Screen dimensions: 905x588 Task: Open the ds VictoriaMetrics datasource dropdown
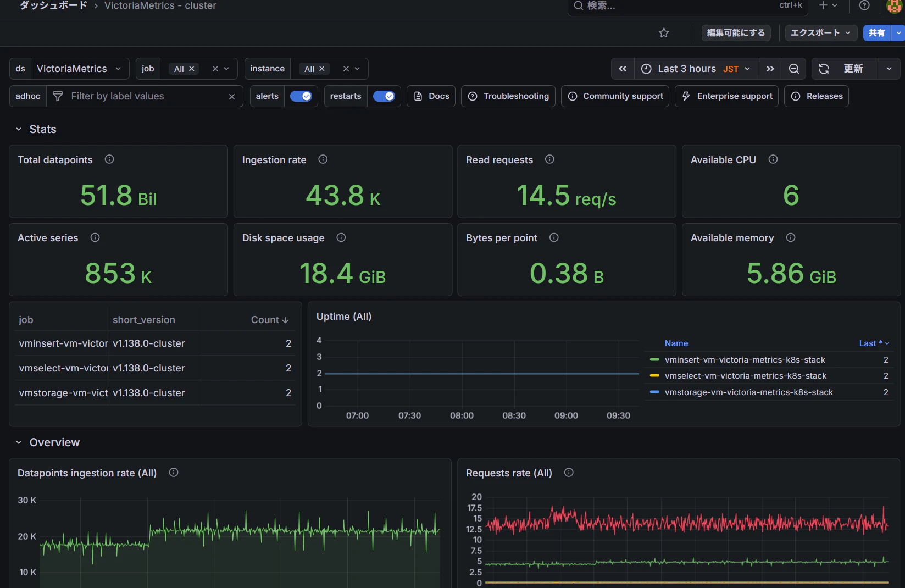coord(80,69)
